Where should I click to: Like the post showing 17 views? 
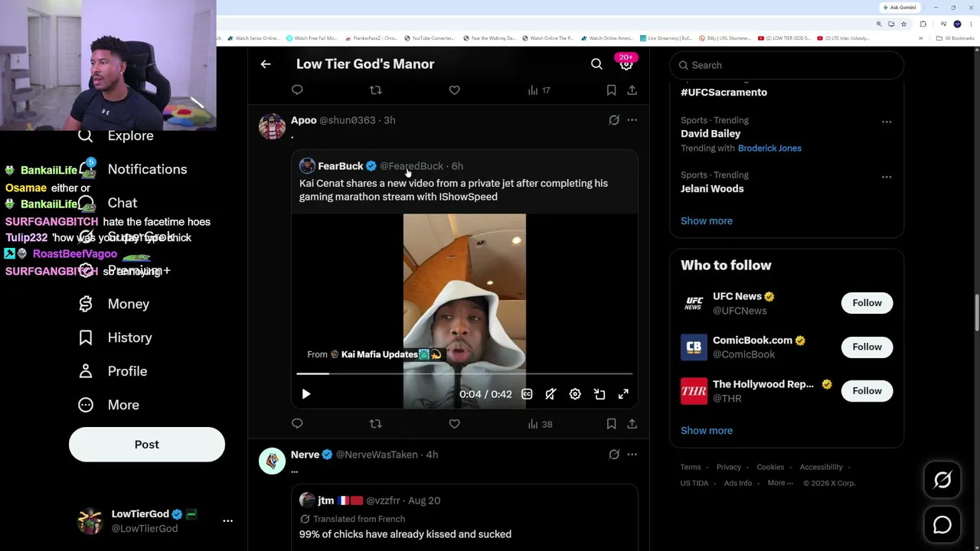(x=454, y=90)
